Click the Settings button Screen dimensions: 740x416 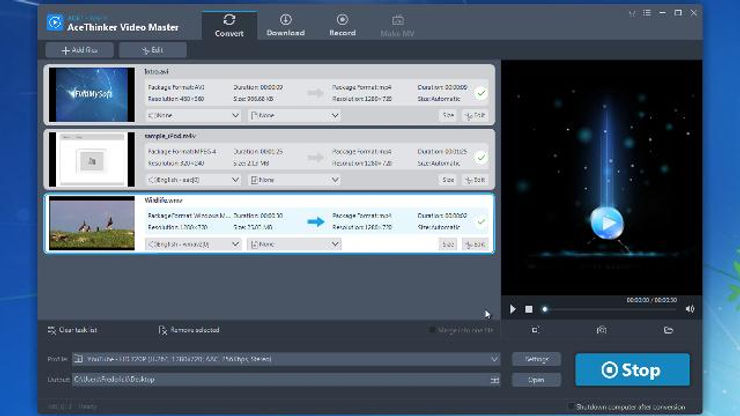point(536,359)
